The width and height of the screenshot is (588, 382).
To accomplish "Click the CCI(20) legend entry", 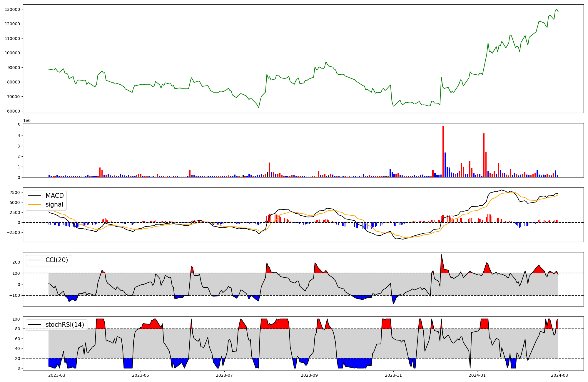I will tap(56, 260).
